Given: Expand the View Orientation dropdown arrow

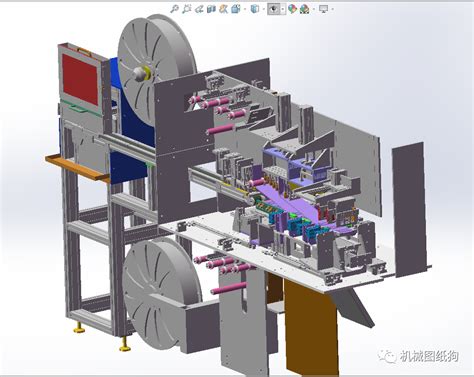Looking at the screenshot, I should pos(245,9).
